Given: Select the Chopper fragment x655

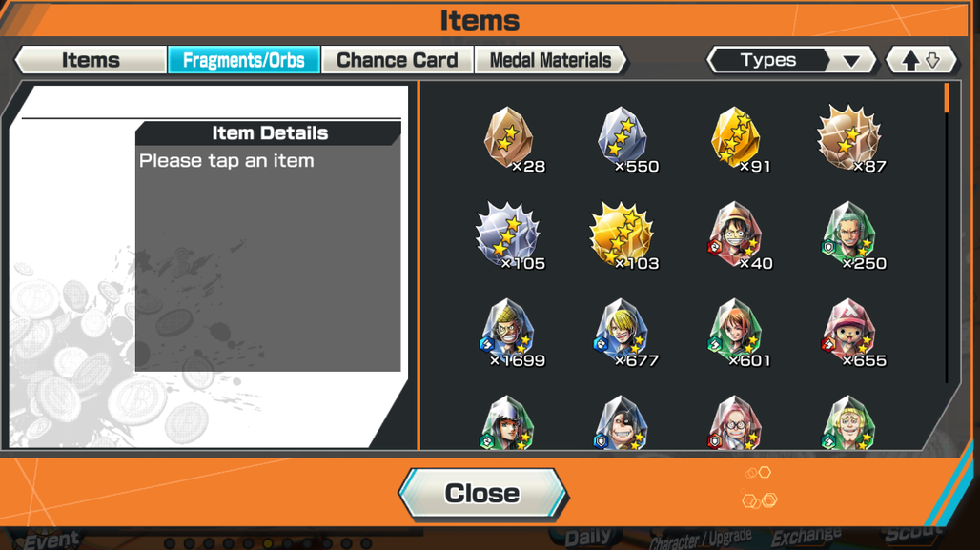Looking at the screenshot, I should pos(851,333).
